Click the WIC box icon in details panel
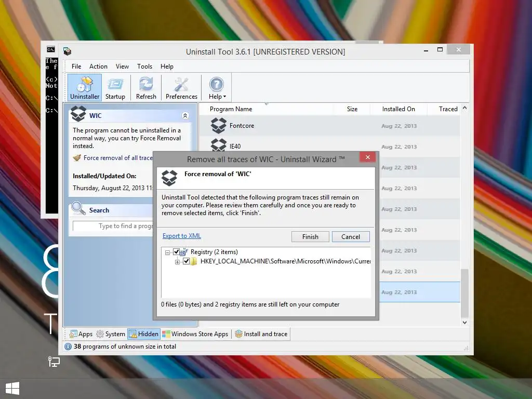 [78, 114]
